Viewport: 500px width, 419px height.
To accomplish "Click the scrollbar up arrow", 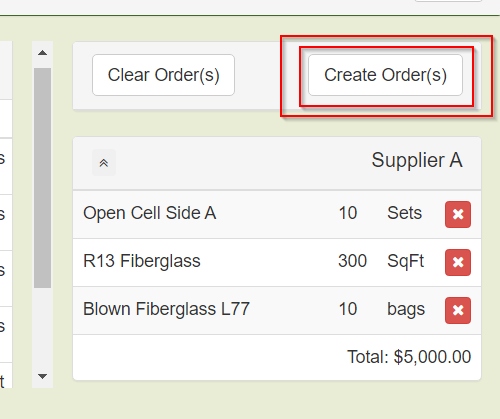I will 42,53.
